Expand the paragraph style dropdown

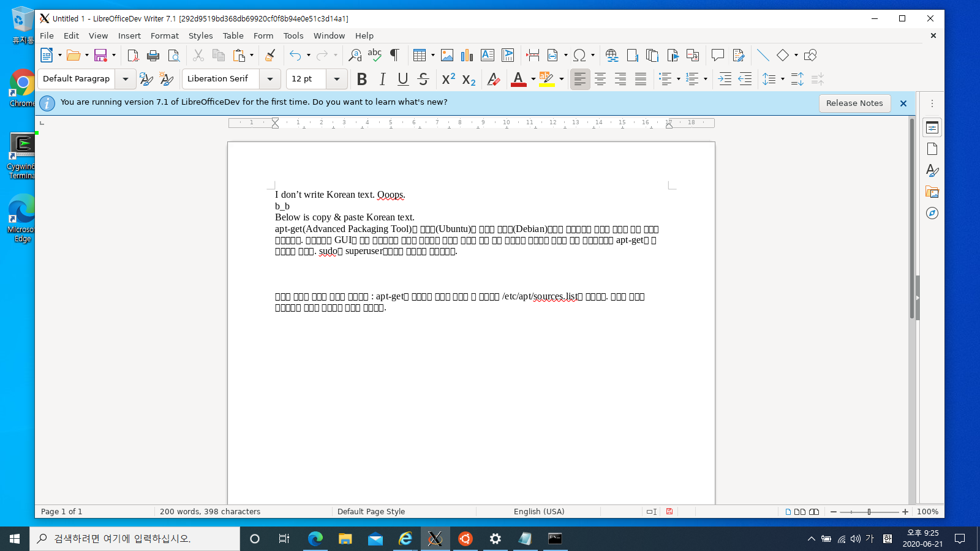(126, 79)
